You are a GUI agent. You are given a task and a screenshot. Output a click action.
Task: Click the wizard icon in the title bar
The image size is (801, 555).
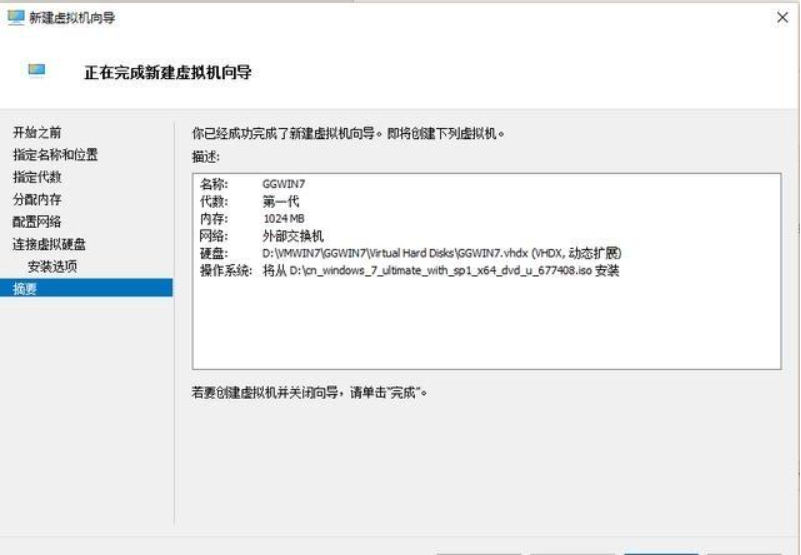[16, 17]
